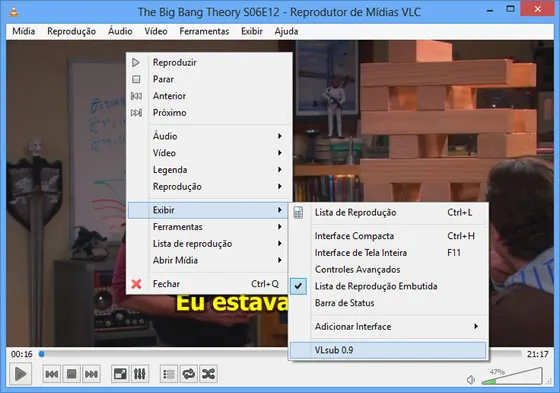Viewport: 560px width, 393px height.
Task: Click the playlist icon beside Lista de Reprodução
Action: coord(298,213)
